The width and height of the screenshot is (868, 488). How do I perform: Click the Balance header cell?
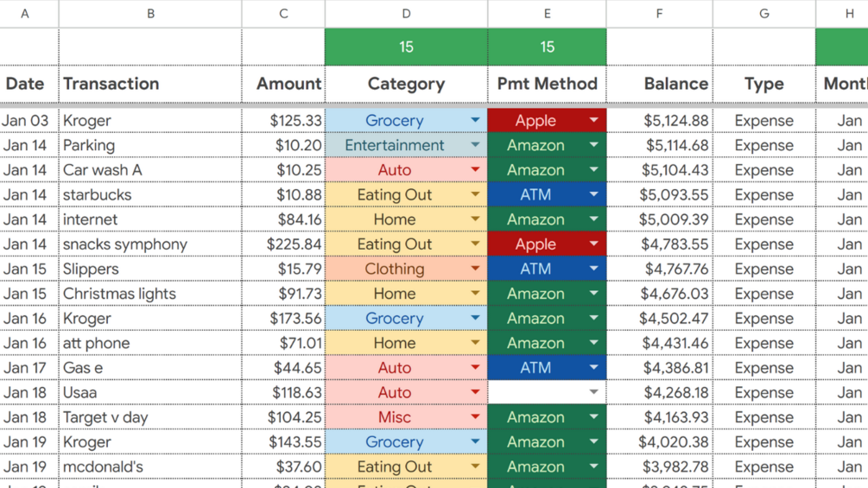tap(659, 84)
